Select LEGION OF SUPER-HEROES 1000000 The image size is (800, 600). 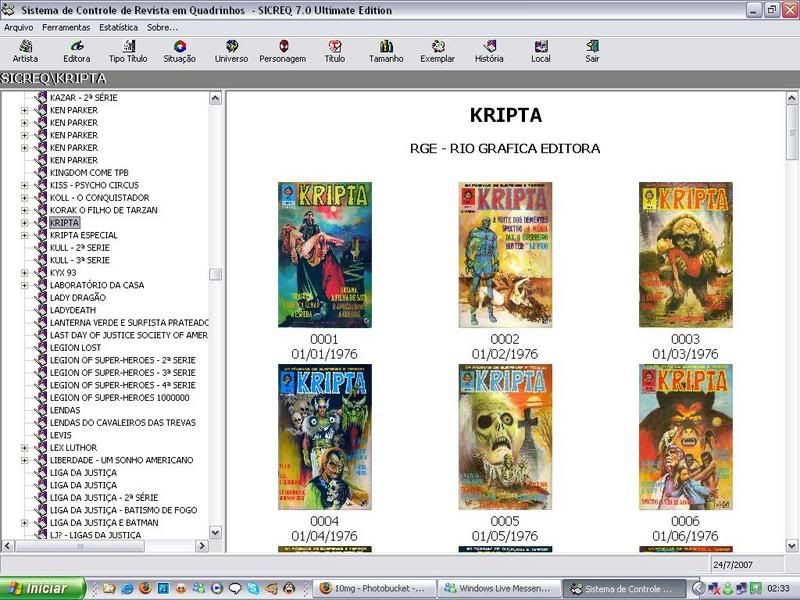120,397
